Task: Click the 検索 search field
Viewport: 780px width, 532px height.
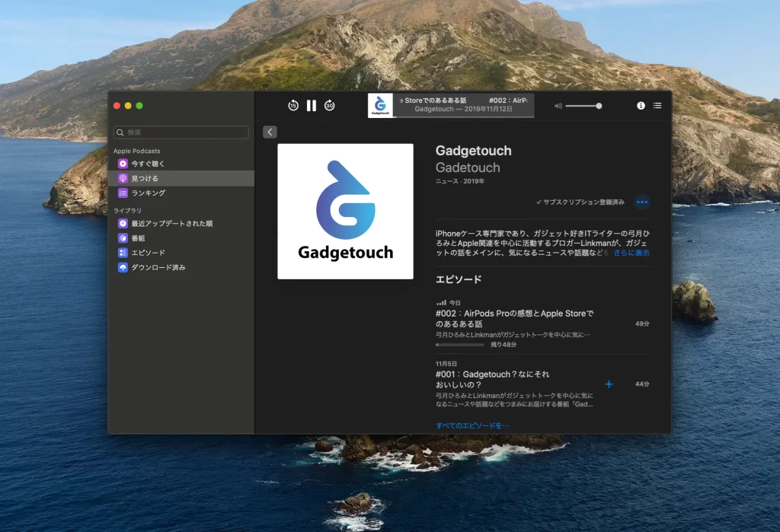Action: click(x=181, y=132)
